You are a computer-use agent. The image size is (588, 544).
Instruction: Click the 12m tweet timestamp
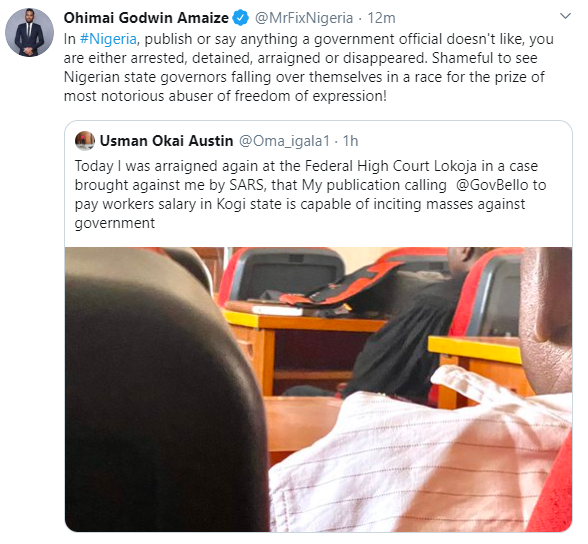(x=381, y=18)
